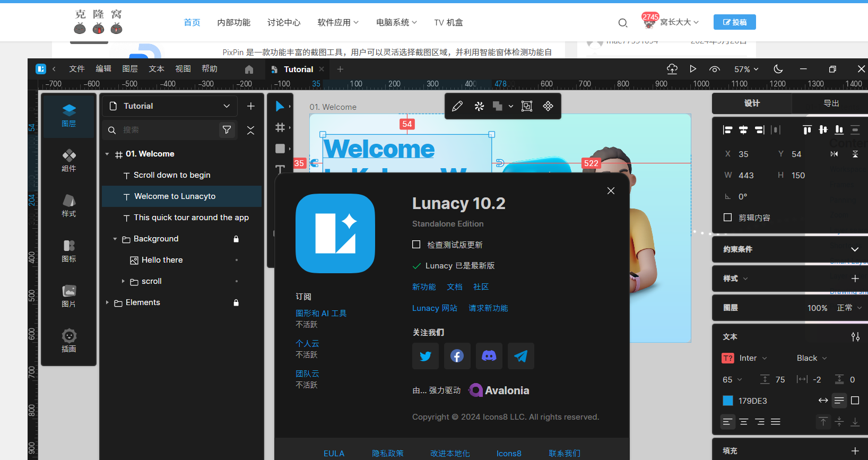Select the Frame (artboard) tool
This screenshot has height=460, width=868.
pos(280,127)
